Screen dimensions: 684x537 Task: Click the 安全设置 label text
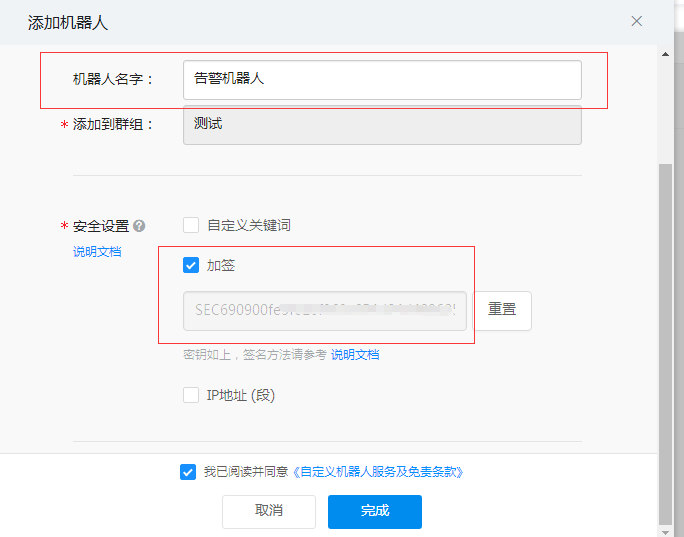click(101, 226)
